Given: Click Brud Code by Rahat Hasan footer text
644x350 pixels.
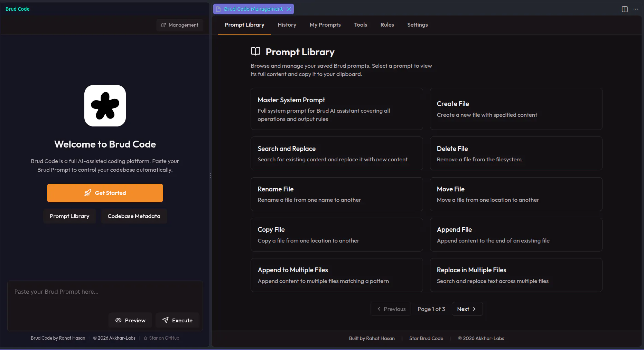Looking at the screenshot, I should [x=58, y=338].
